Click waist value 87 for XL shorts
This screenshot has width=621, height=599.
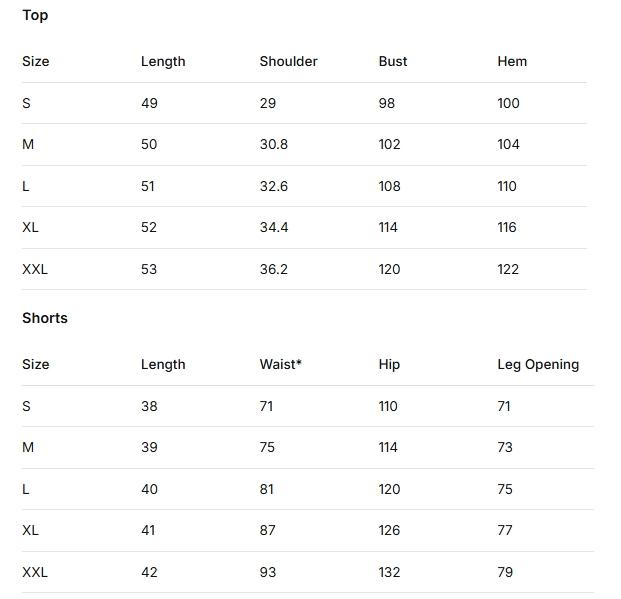267,530
